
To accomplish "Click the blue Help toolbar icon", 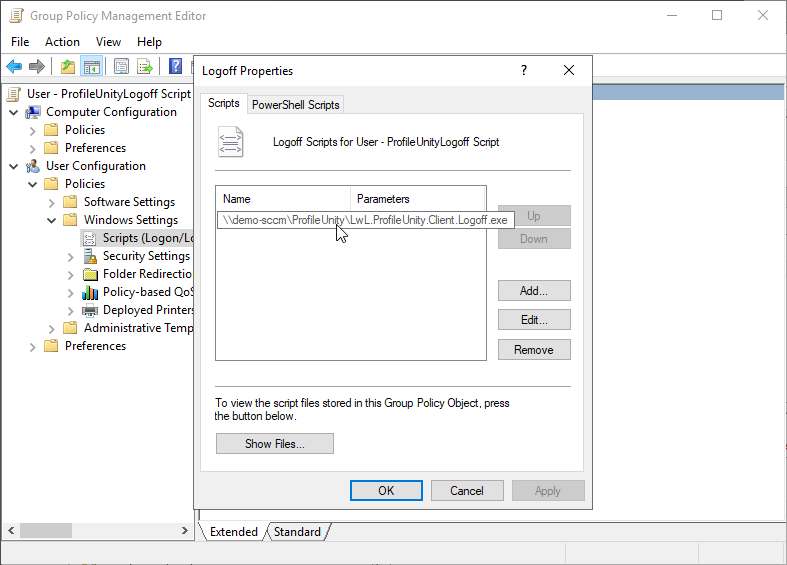I will click(176, 66).
